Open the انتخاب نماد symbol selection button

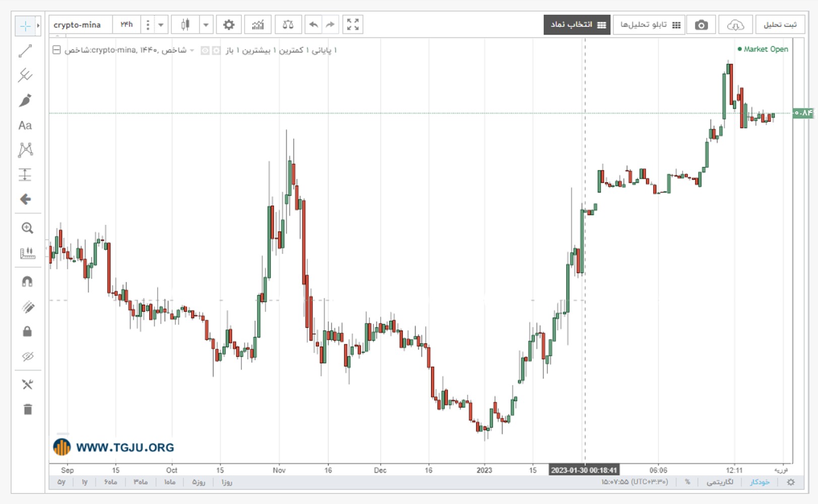pyautogui.click(x=577, y=25)
